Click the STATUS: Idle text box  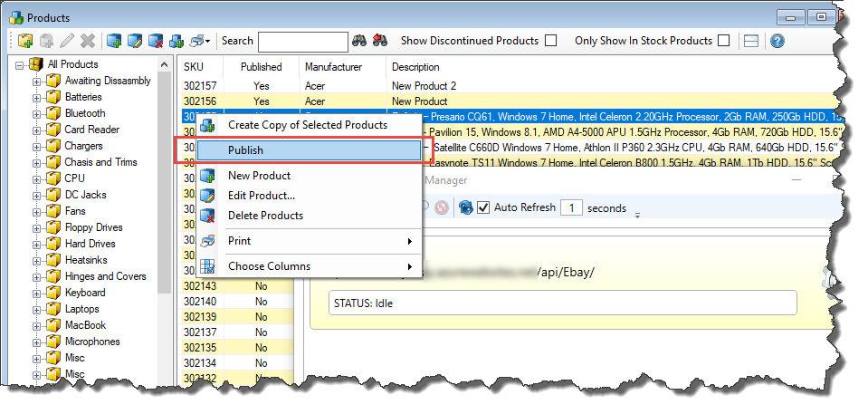[562, 303]
